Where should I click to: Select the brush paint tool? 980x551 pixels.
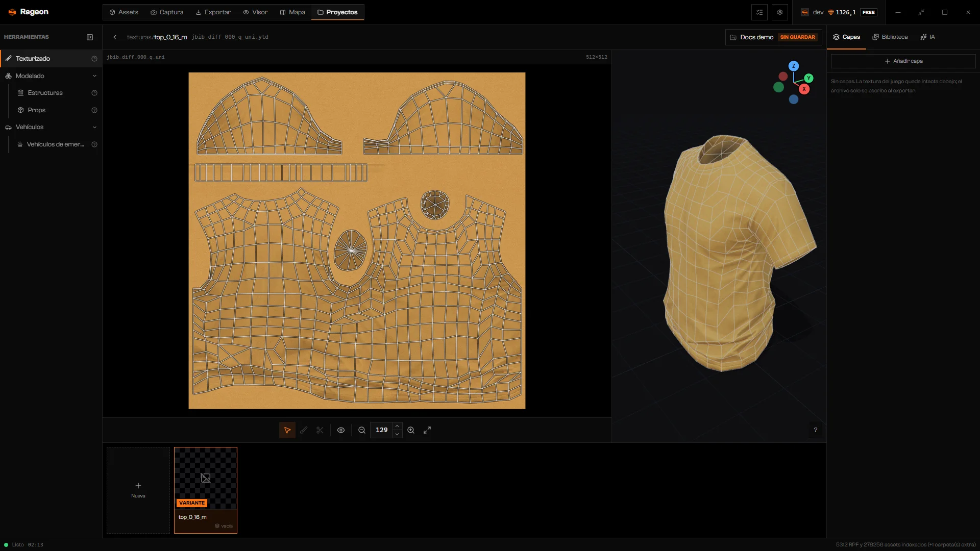[x=304, y=430]
